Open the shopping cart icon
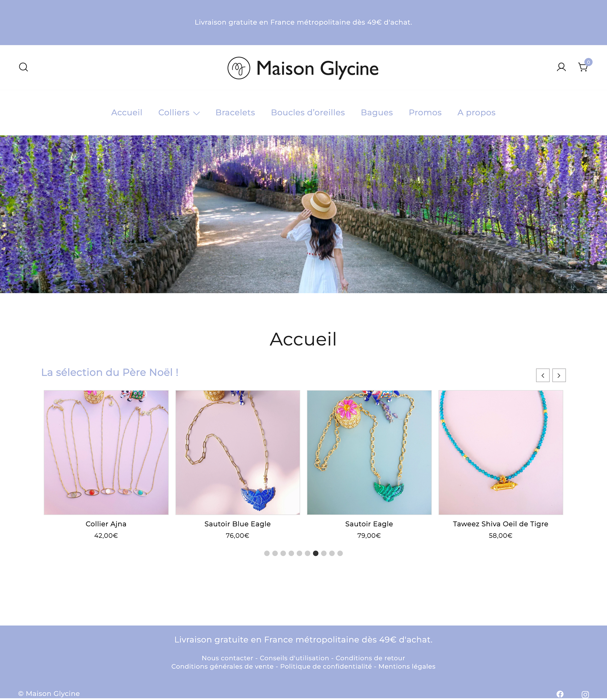The height and width of the screenshot is (700, 607). 583,67
